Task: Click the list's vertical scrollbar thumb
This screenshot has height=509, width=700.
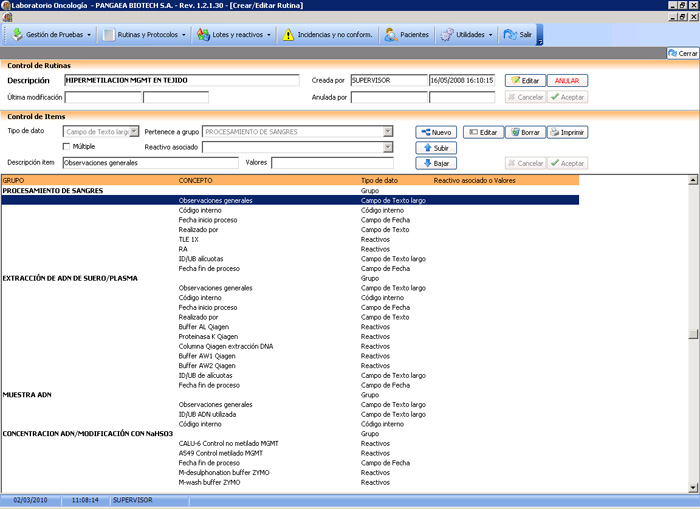Action: coord(693,334)
